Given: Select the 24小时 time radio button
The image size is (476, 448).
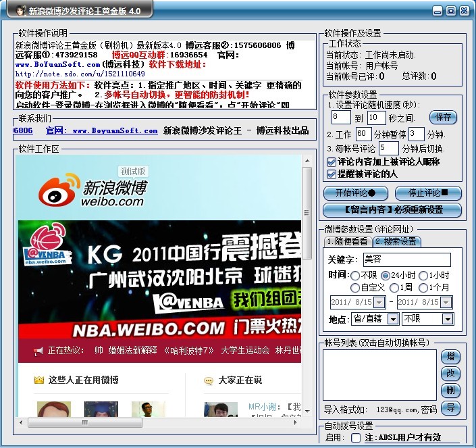Looking at the screenshot, I should click(386, 276).
